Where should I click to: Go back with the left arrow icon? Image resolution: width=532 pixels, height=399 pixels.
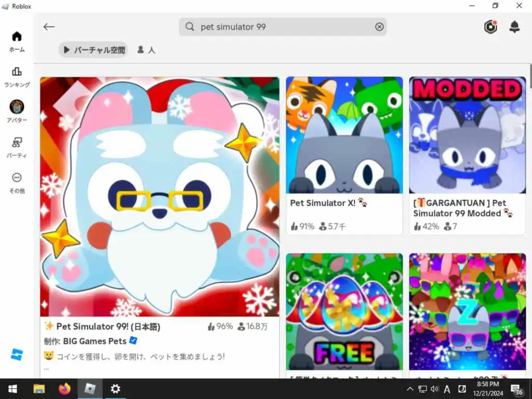[x=49, y=27]
